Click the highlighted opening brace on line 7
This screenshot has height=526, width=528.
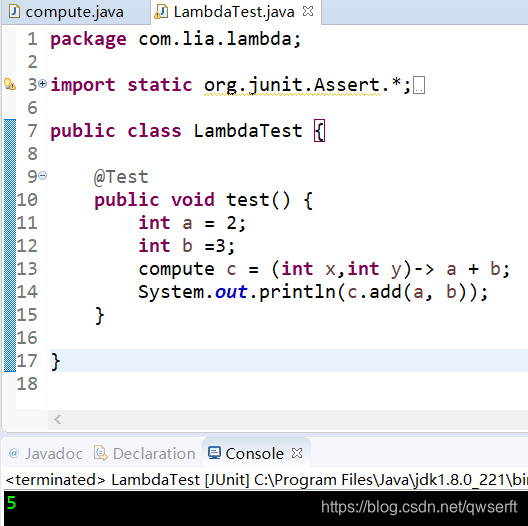tap(319, 131)
